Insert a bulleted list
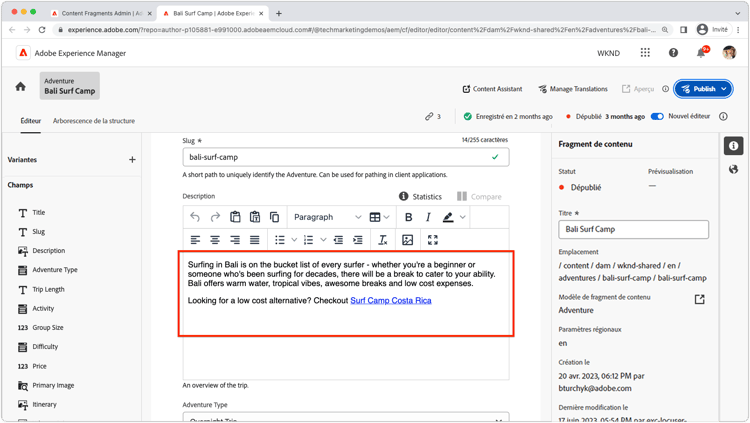Screen dimensions: 750x423 [280, 240]
